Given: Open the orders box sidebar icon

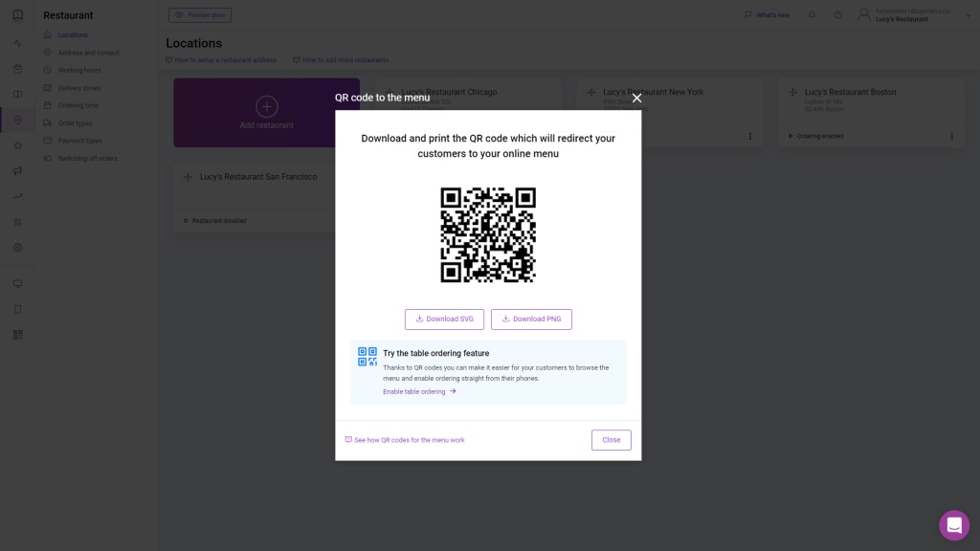Looking at the screenshot, I should [x=17, y=69].
